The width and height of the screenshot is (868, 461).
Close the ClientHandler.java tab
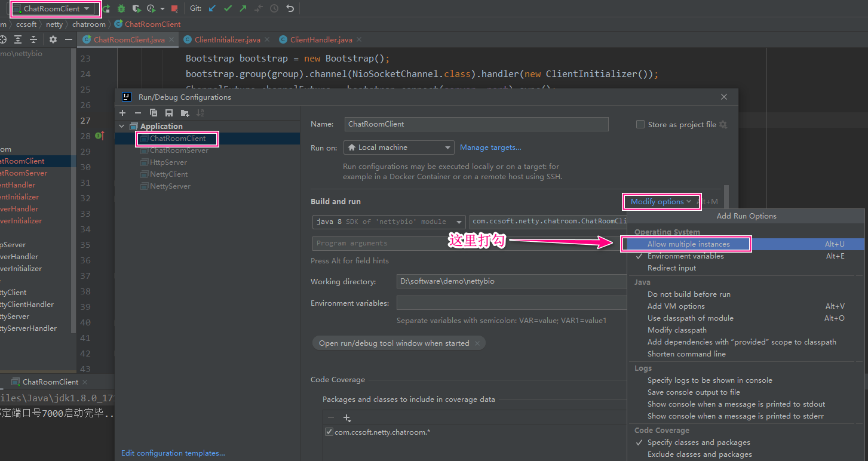[x=358, y=40]
